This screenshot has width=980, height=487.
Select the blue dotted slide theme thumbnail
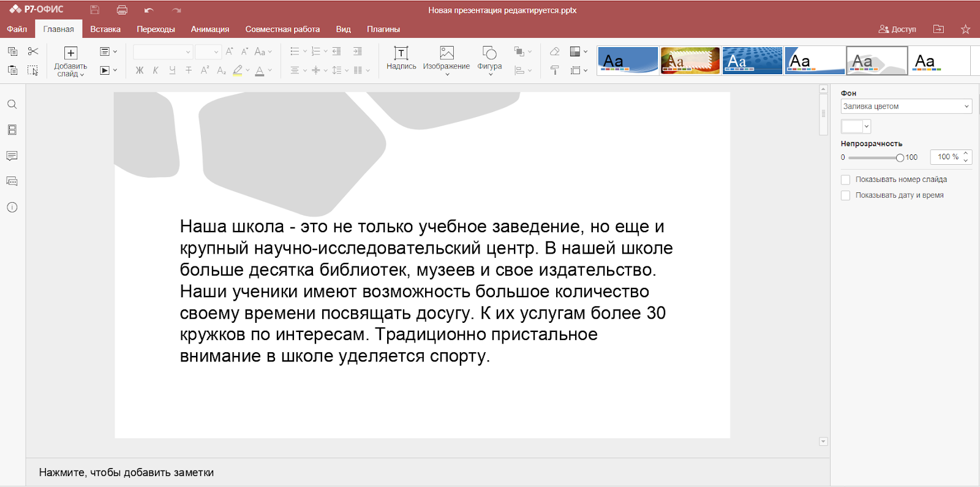[x=753, y=61]
